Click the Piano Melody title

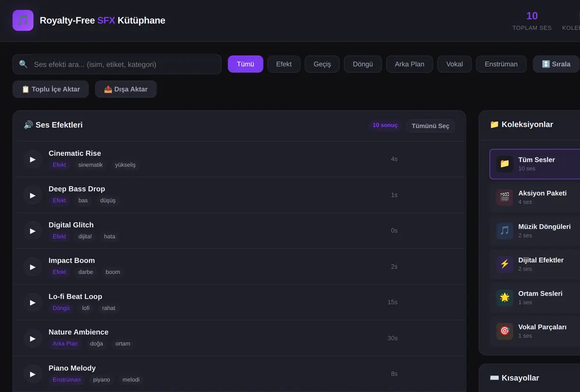click(72, 368)
